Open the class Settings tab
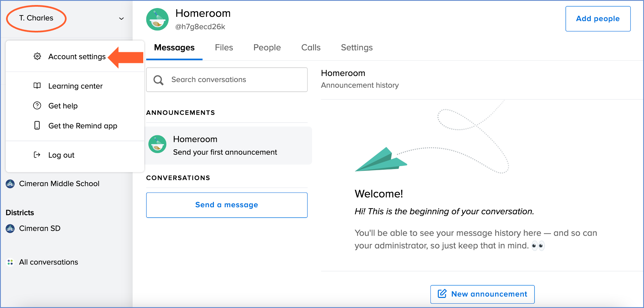Viewport: 644px width, 308px height. pyautogui.click(x=356, y=48)
